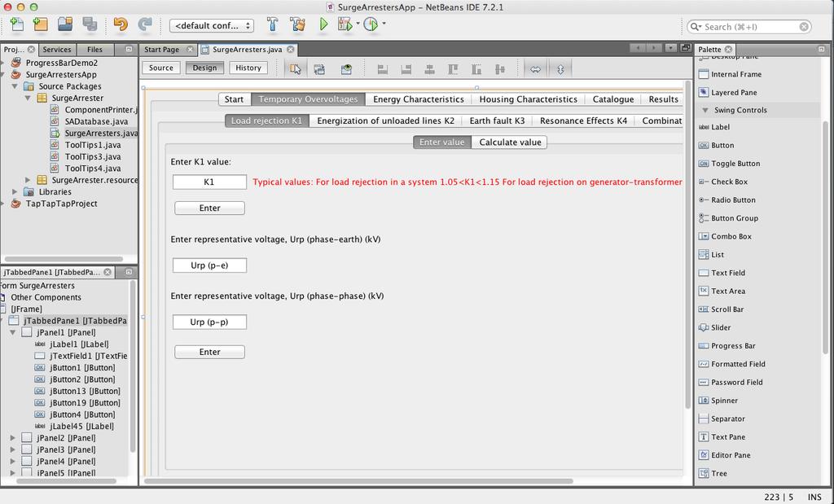Select the Energy Characteristics form tab
This screenshot has width=834, height=504.
419,99
